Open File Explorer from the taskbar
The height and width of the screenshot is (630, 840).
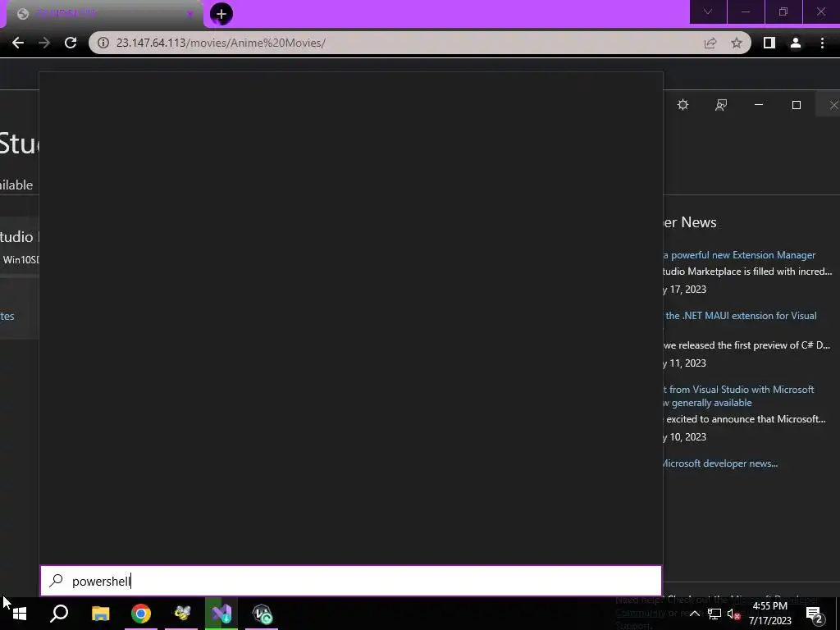100,614
